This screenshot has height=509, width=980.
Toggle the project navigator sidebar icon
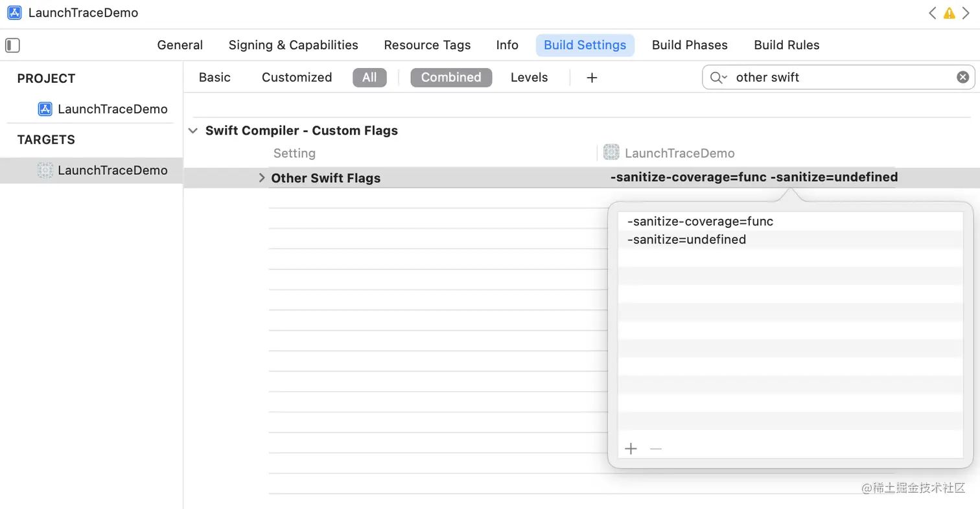pyautogui.click(x=12, y=45)
